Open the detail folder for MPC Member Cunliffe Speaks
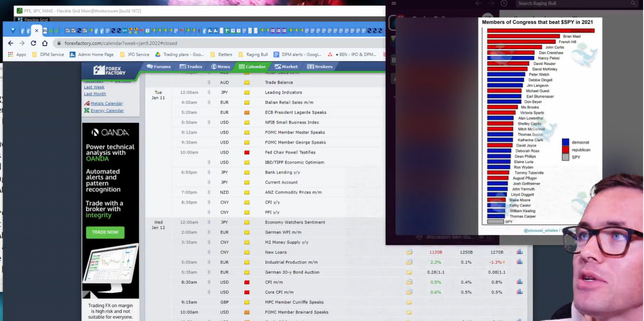 pos(409,302)
